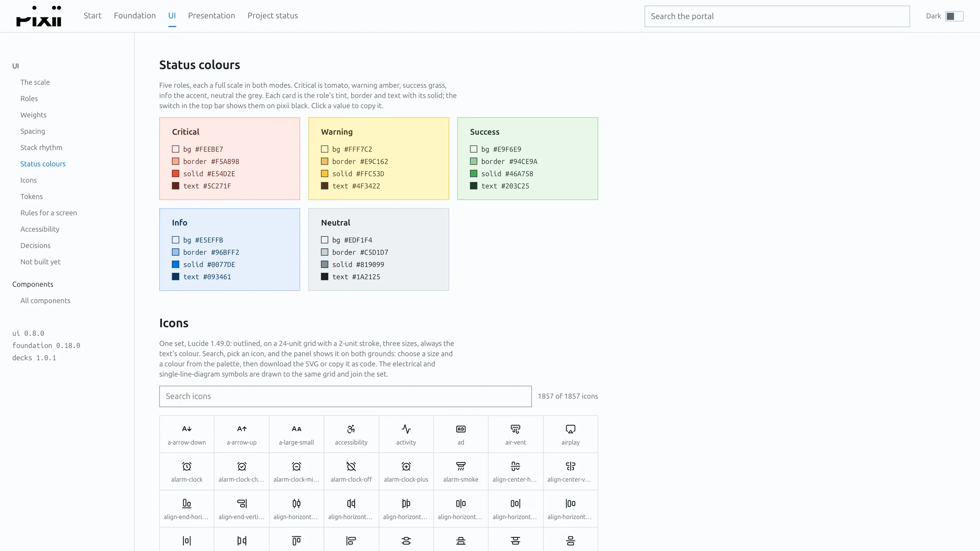Select the alarm-clock icon
980x551 pixels.
[187, 471]
